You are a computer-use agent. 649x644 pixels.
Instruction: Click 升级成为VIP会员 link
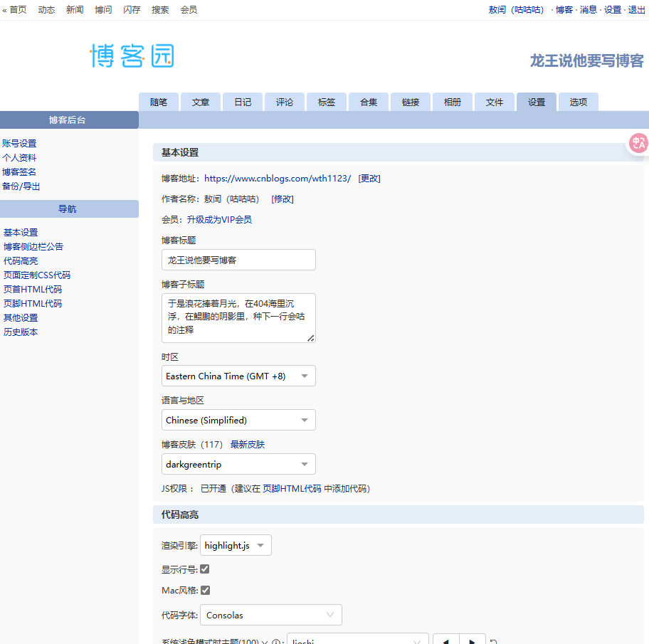tap(219, 219)
